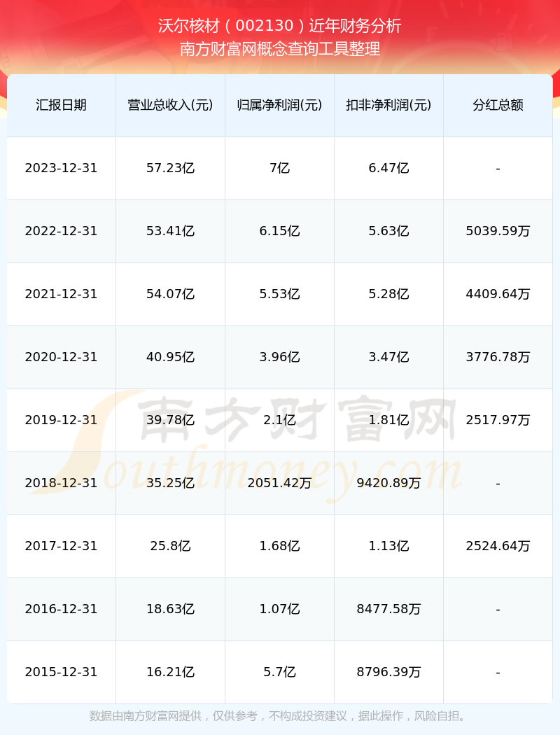Click the 7亿 net profit cell
Image resolution: width=560 pixels, height=735 pixels.
click(280, 168)
